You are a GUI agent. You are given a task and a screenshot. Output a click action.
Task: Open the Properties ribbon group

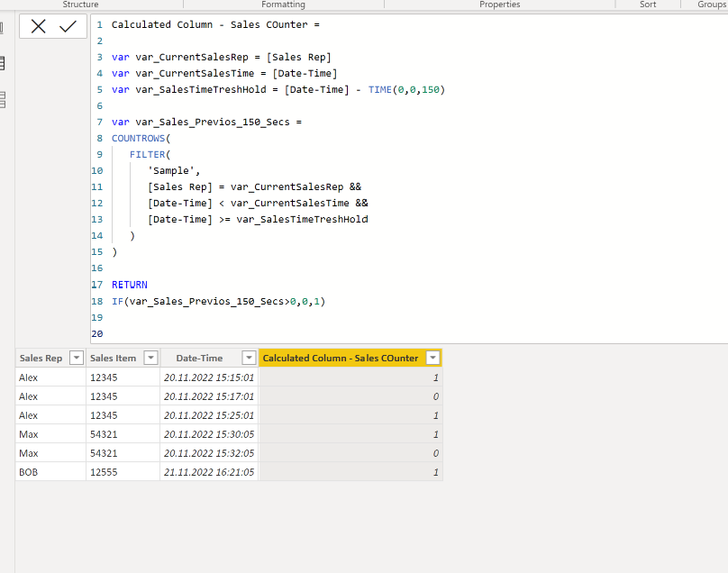[499, 5]
